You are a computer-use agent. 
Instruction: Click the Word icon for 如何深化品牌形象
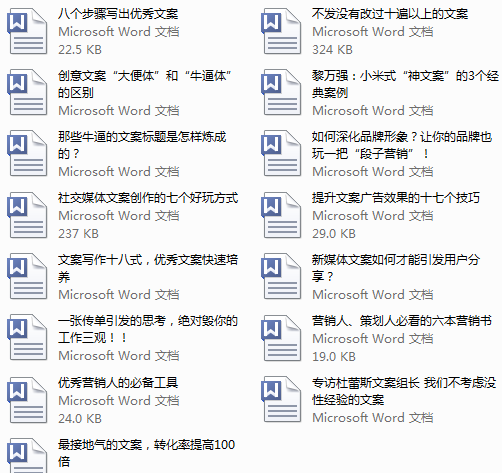tap(281, 154)
